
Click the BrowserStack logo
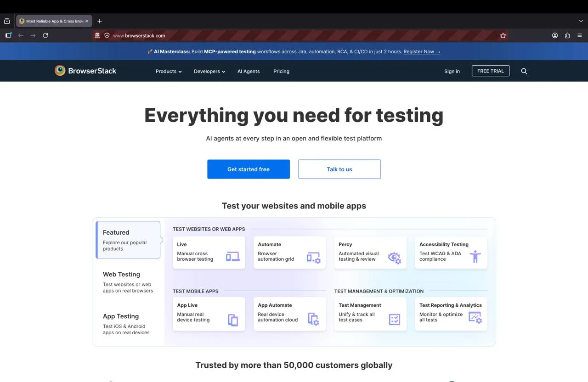point(85,71)
